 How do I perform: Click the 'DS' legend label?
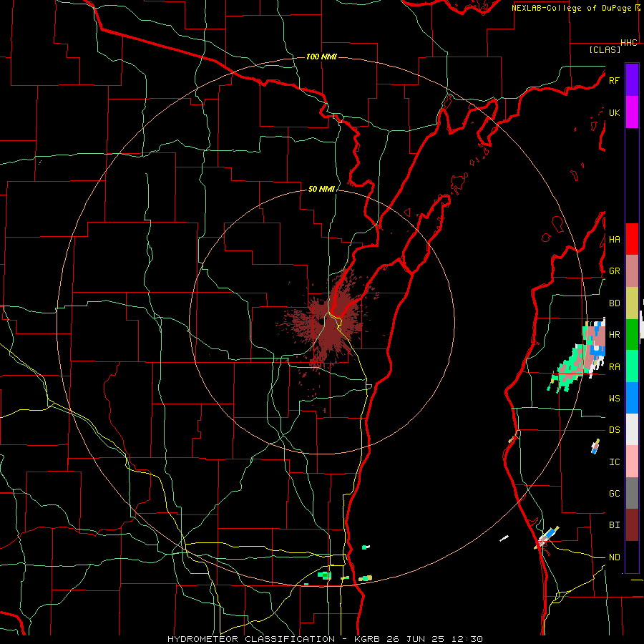[x=614, y=429]
